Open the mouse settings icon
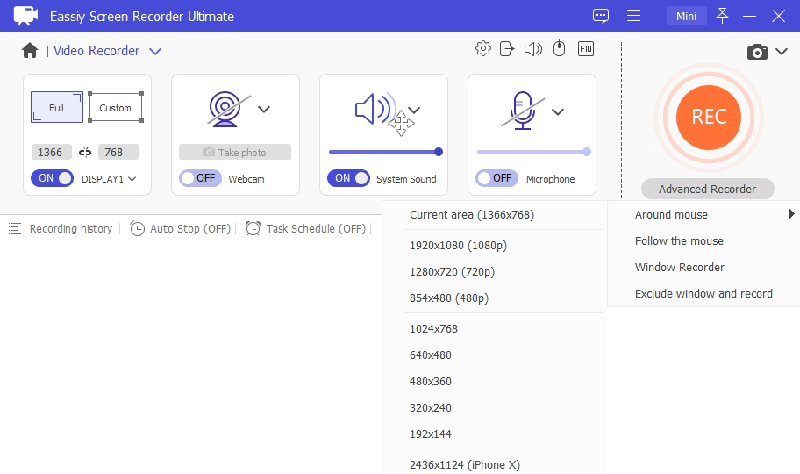Image resolution: width=800 pixels, height=474 pixels. [560, 48]
